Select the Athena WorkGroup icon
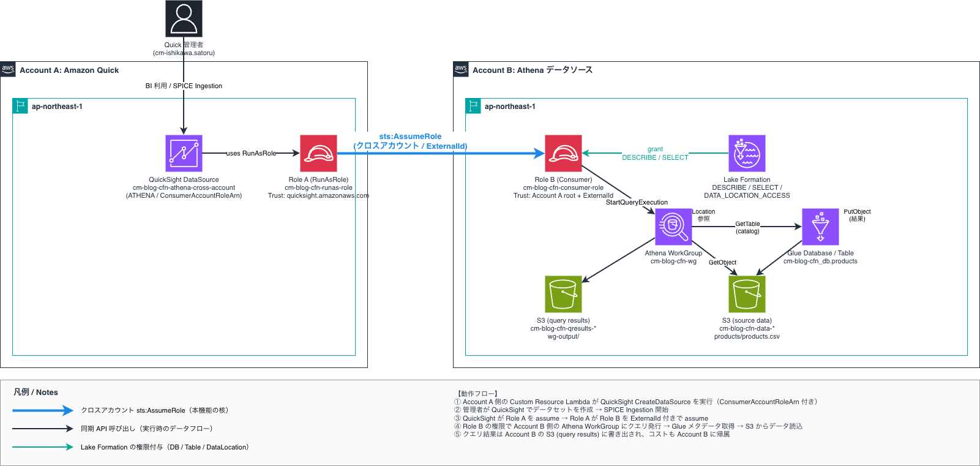The width and height of the screenshot is (980, 466). pos(673,227)
